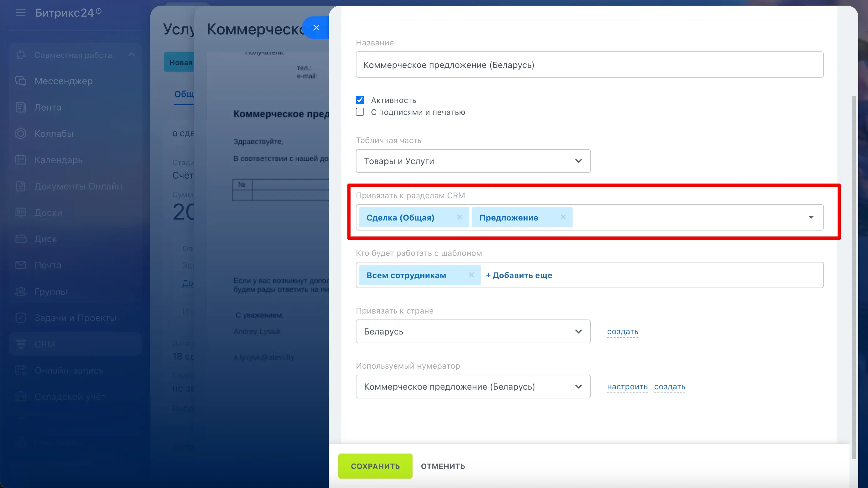Open the hamburger menu next to Битрикс24
The image size is (868, 488).
point(21,13)
